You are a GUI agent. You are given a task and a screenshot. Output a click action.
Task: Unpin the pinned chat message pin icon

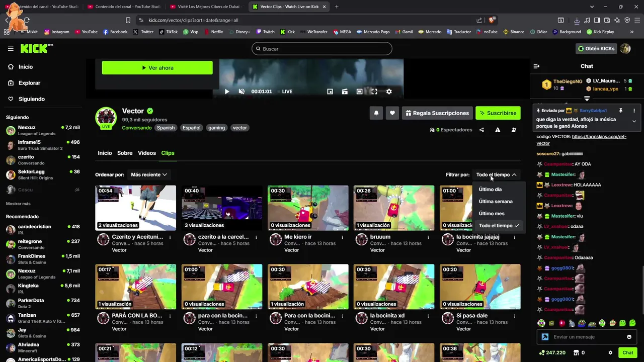[621, 111]
